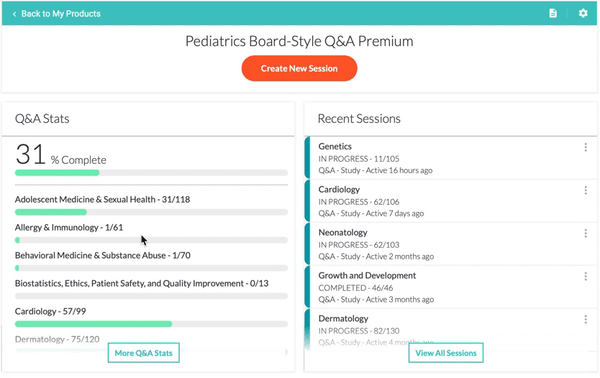Open the completed Growth and Development session
The width and height of the screenshot is (600, 378).
[451, 287]
